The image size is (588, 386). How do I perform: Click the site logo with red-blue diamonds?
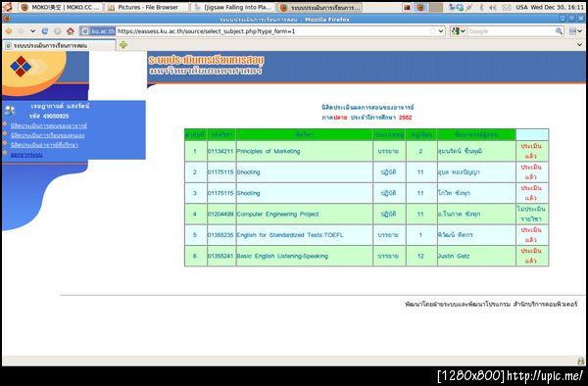[x=21, y=67]
